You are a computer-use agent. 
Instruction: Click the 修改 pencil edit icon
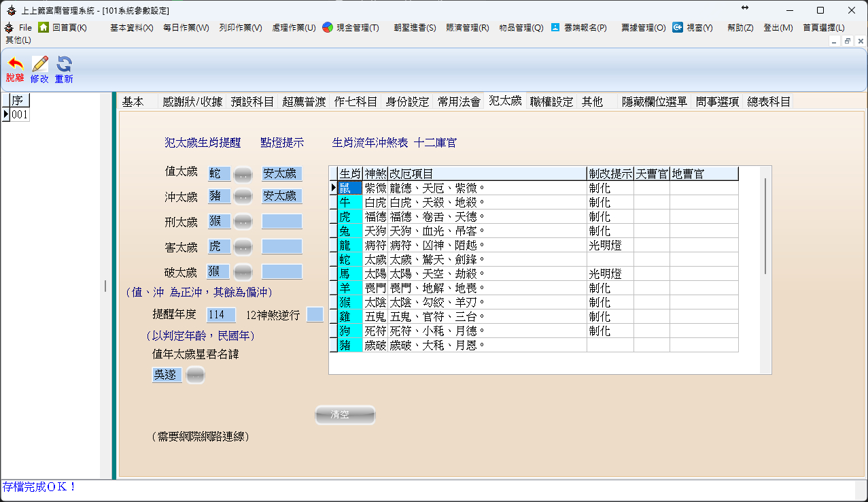[39, 65]
